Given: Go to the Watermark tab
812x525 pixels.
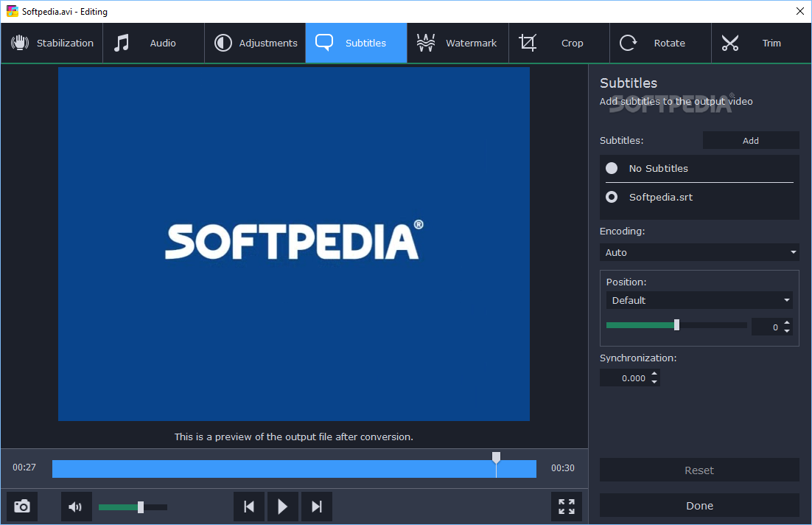Looking at the screenshot, I should tap(458, 43).
